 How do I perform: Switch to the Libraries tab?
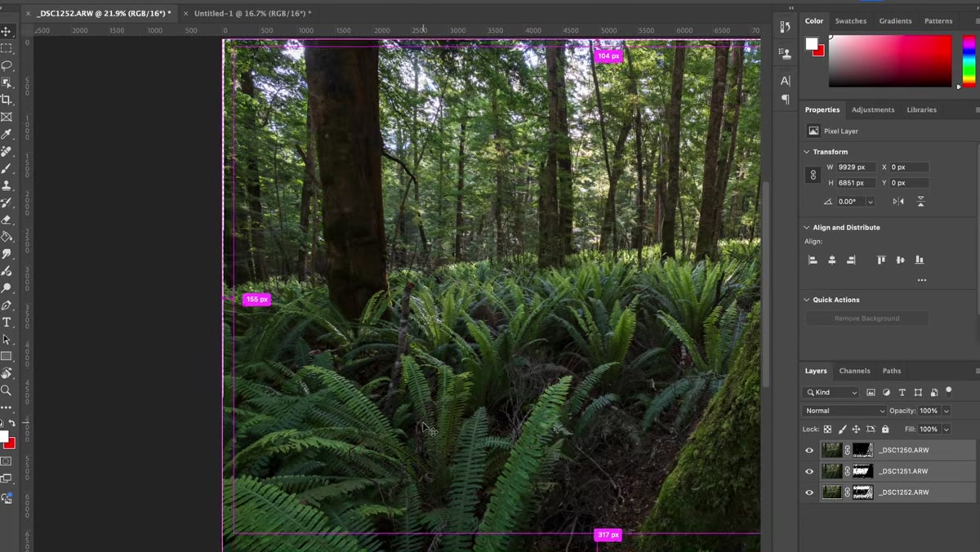(921, 109)
